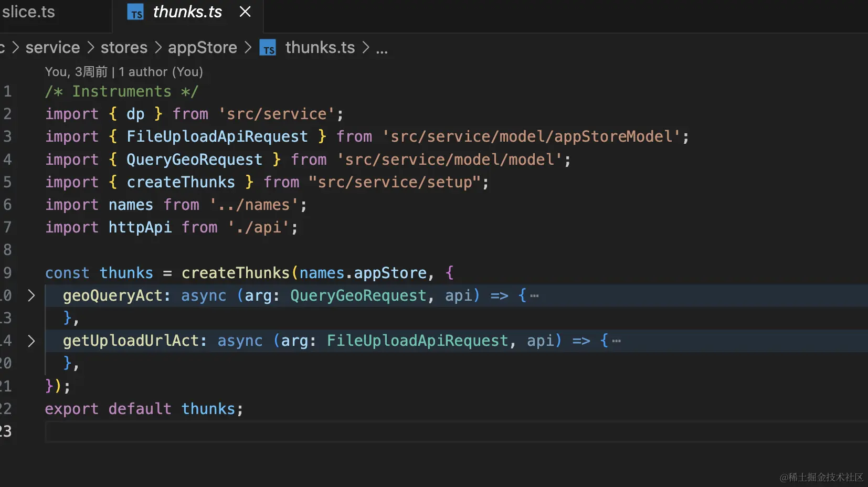868x487 pixels.
Task: Click the getUploadUrlAct property name
Action: (x=131, y=341)
